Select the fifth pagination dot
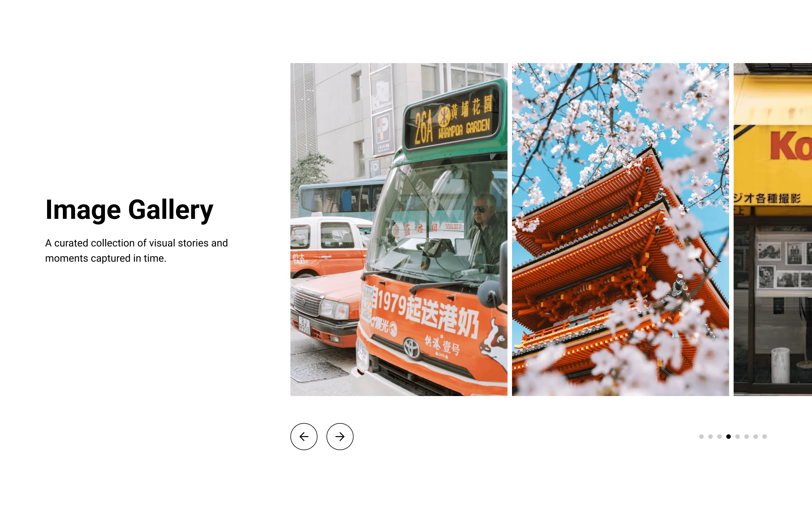The height and width of the screenshot is (507, 812). pyautogui.click(x=738, y=436)
